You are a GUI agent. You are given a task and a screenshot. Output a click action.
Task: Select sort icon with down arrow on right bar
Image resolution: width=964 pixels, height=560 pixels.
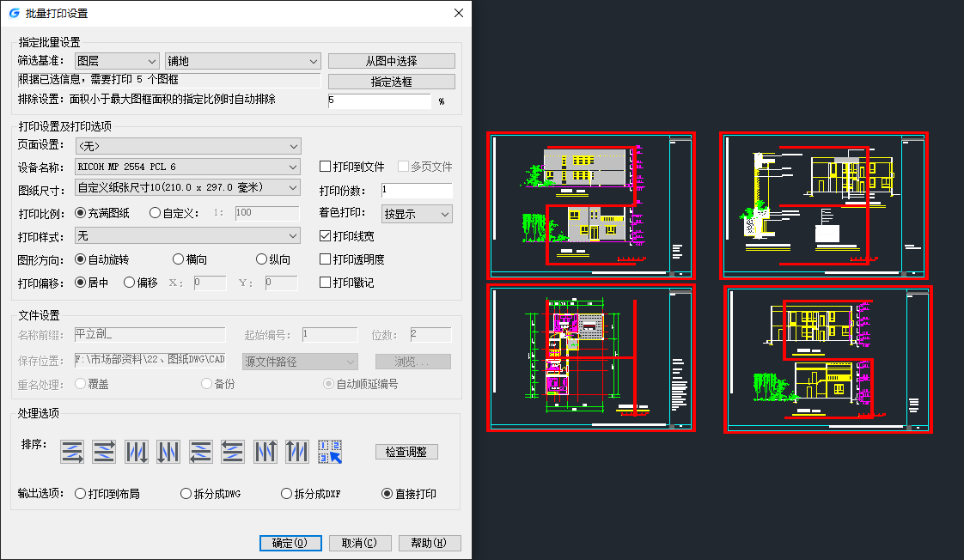pyautogui.click(x=137, y=452)
